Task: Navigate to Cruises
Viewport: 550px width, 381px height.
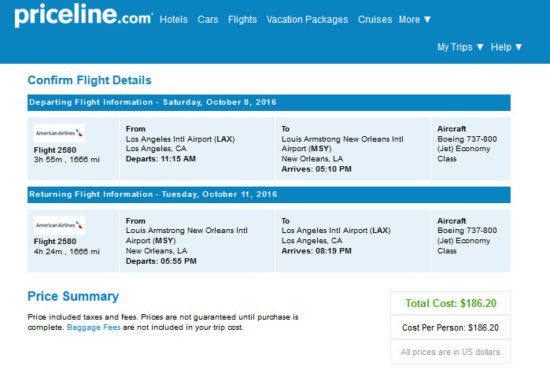Action: (375, 20)
